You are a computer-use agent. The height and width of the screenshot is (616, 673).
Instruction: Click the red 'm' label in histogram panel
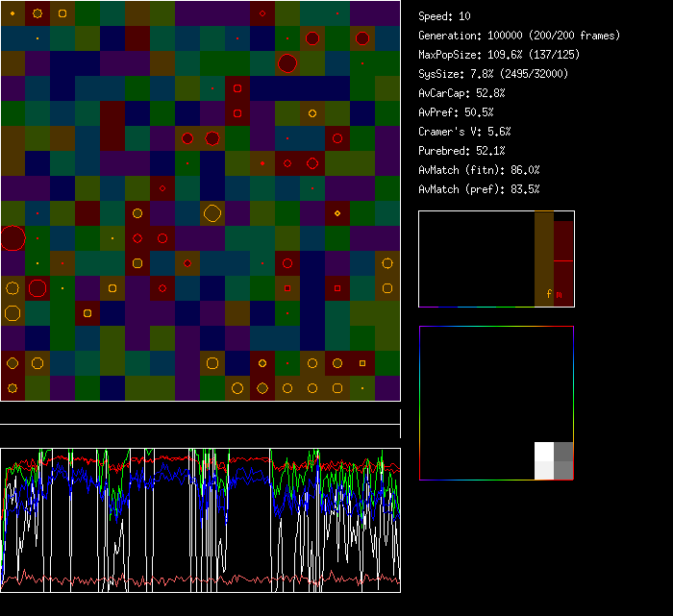coord(559,294)
